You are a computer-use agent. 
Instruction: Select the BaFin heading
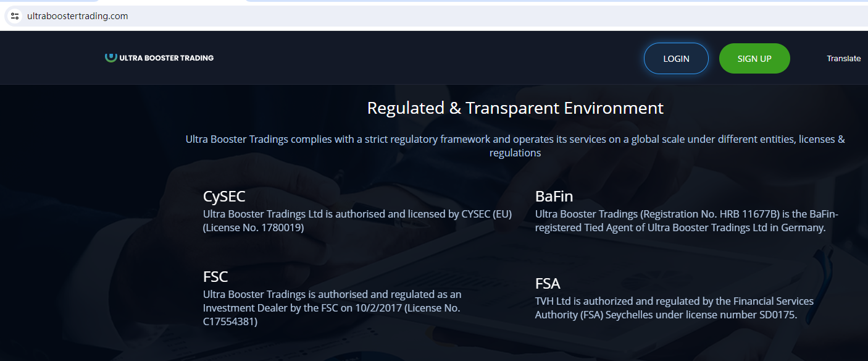click(554, 197)
